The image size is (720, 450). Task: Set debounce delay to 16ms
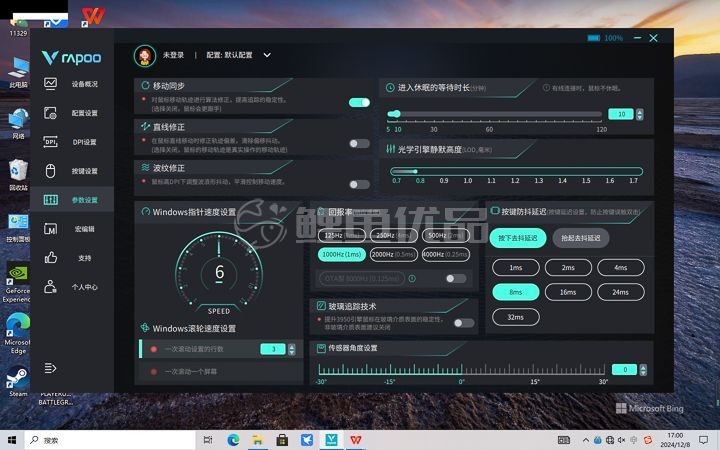[568, 292]
